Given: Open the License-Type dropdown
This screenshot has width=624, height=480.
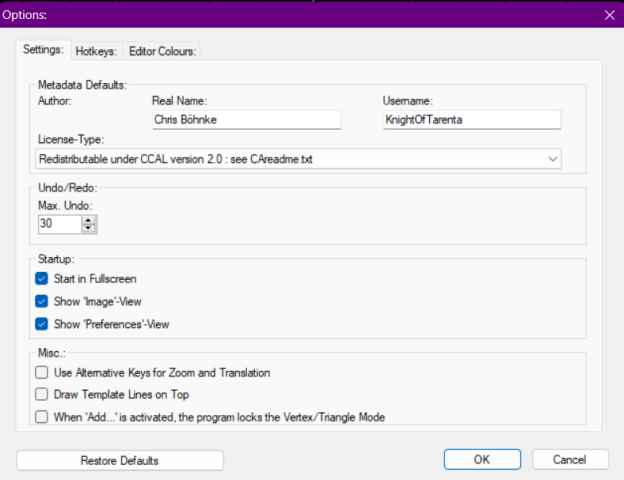Looking at the screenshot, I should click(x=298, y=159).
